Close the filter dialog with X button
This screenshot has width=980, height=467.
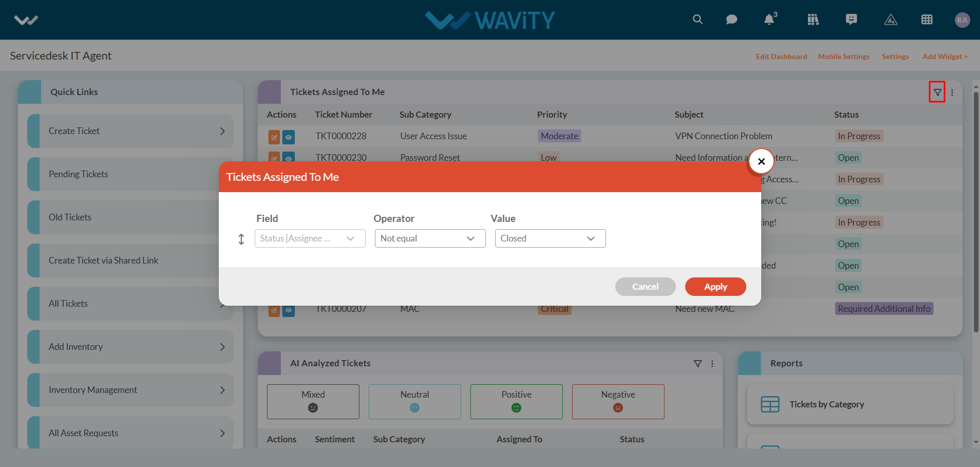(761, 161)
